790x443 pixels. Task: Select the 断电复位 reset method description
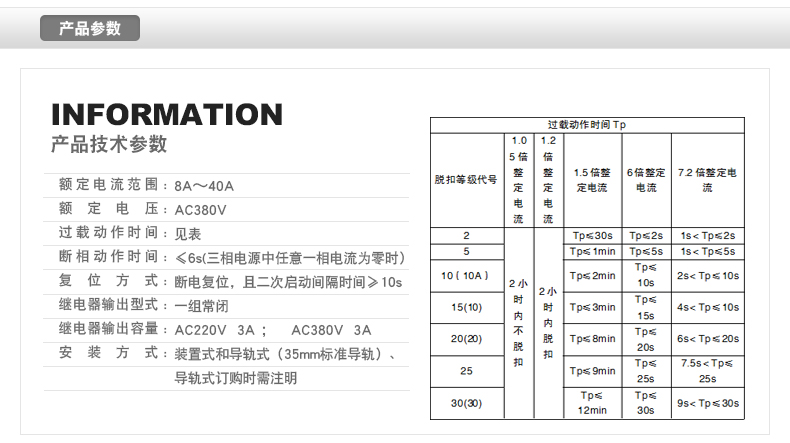288,282
